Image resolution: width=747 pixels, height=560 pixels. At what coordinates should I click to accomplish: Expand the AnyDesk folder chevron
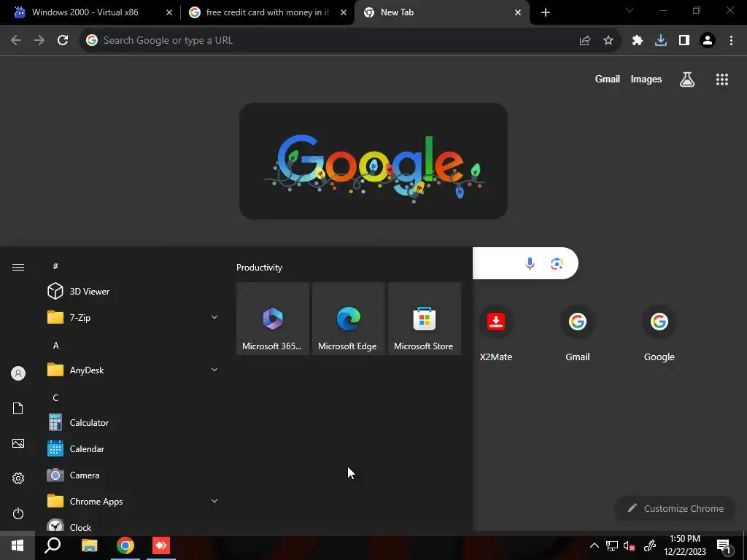click(214, 370)
